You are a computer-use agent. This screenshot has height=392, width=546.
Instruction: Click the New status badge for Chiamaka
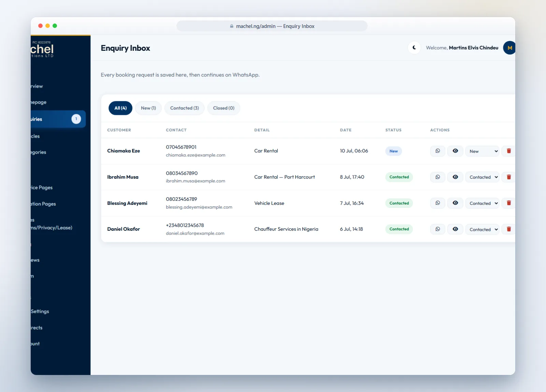tap(393, 151)
